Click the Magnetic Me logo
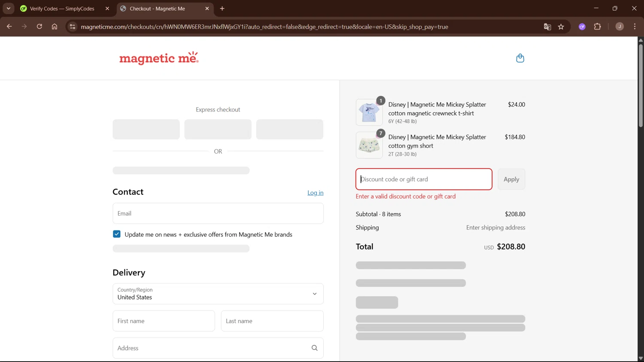This screenshot has height=362, width=644. (159, 58)
